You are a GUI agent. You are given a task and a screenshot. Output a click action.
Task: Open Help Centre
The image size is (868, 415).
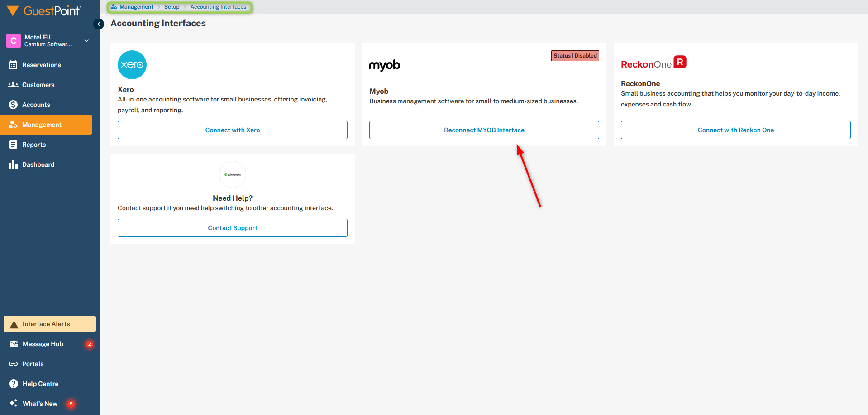50,384
